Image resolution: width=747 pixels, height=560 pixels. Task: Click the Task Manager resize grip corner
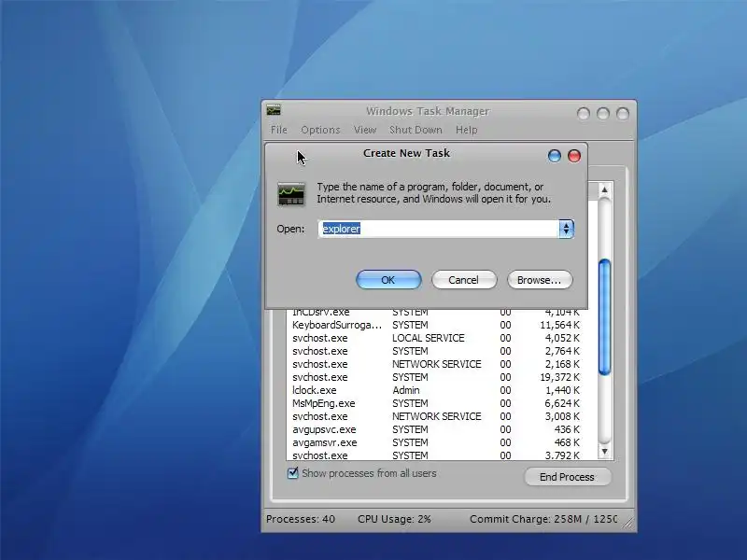628,524
